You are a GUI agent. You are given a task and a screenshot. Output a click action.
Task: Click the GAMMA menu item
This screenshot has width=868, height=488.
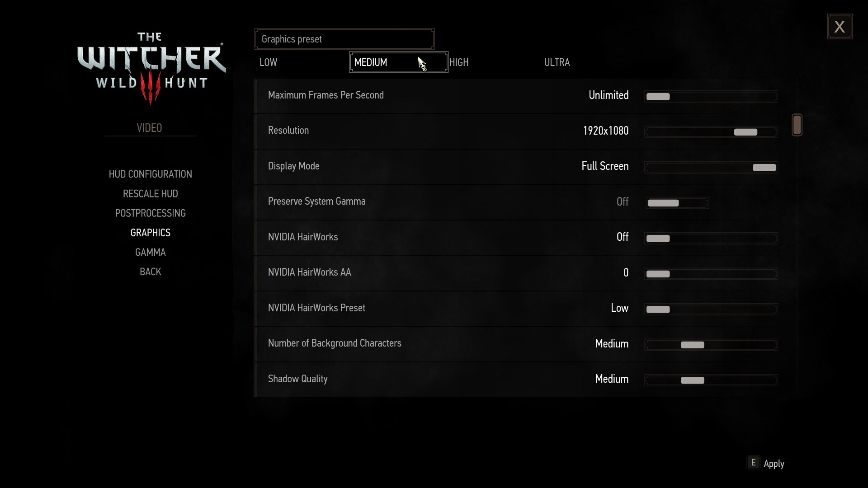coord(150,252)
